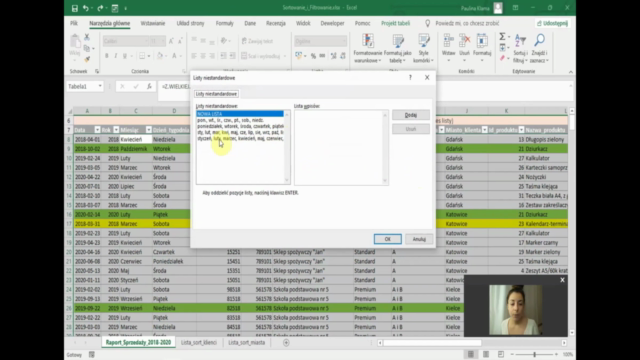The height and width of the screenshot is (360, 640).
Task: Open Scal i wyśrodkuj merge option
Action: [x=261, y=56]
